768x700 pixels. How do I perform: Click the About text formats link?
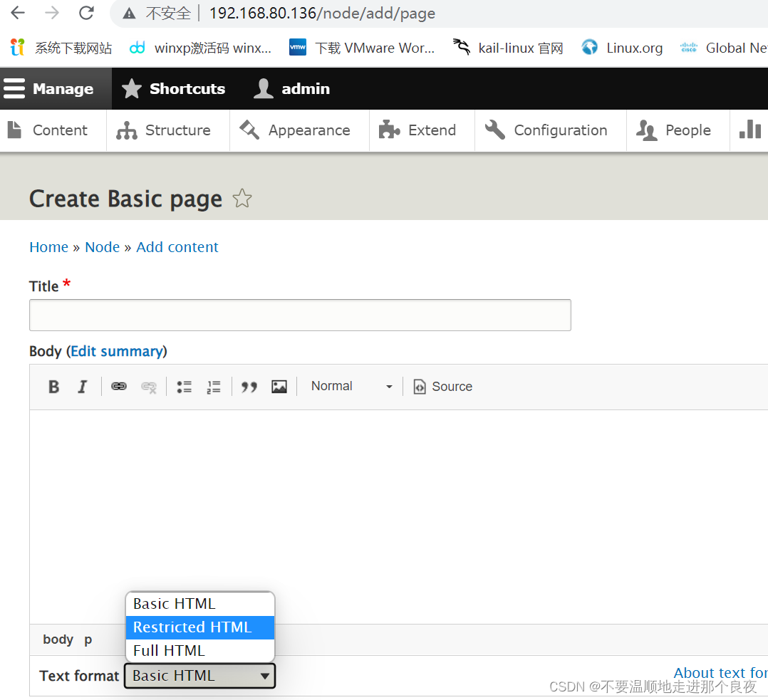click(x=720, y=673)
